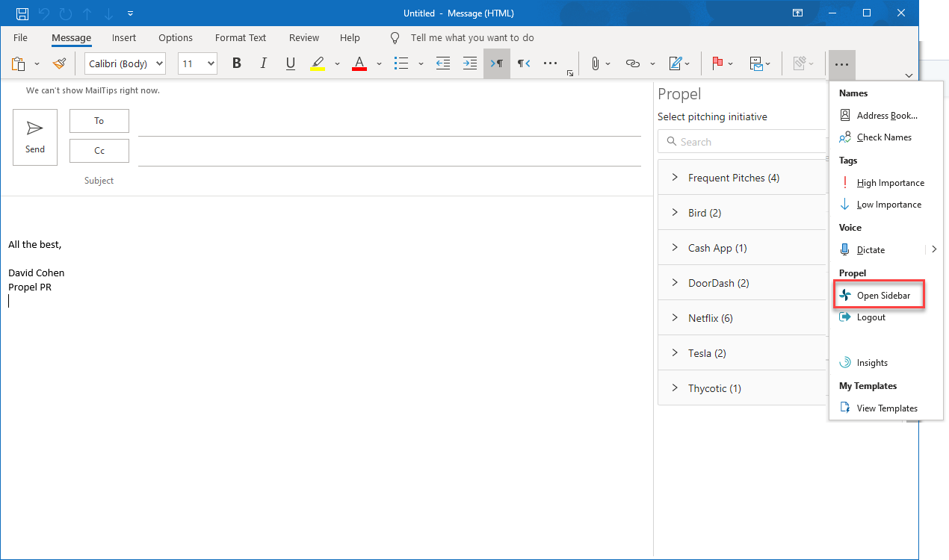Increase paragraph indent
Image resolution: width=949 pixels, height=560 pixels.
coord(470,64)
